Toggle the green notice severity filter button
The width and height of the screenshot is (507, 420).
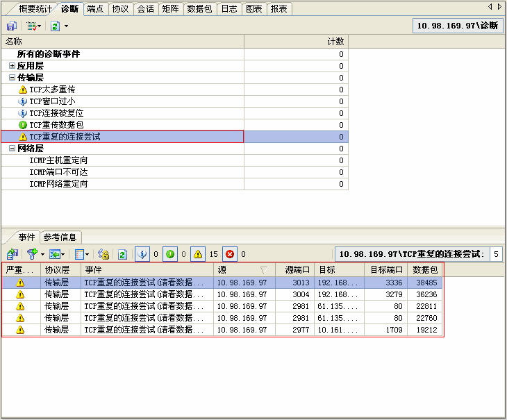point(170,254)
